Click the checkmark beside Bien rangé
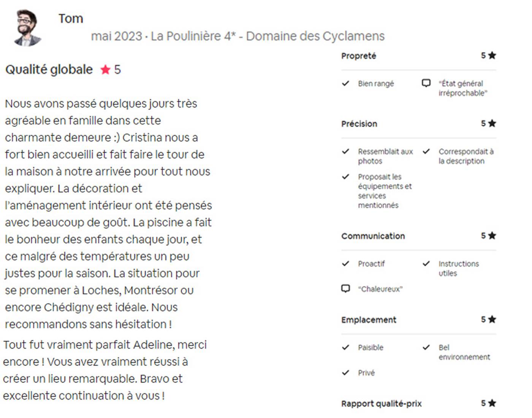532x418 pixels. tap(345, 83)
